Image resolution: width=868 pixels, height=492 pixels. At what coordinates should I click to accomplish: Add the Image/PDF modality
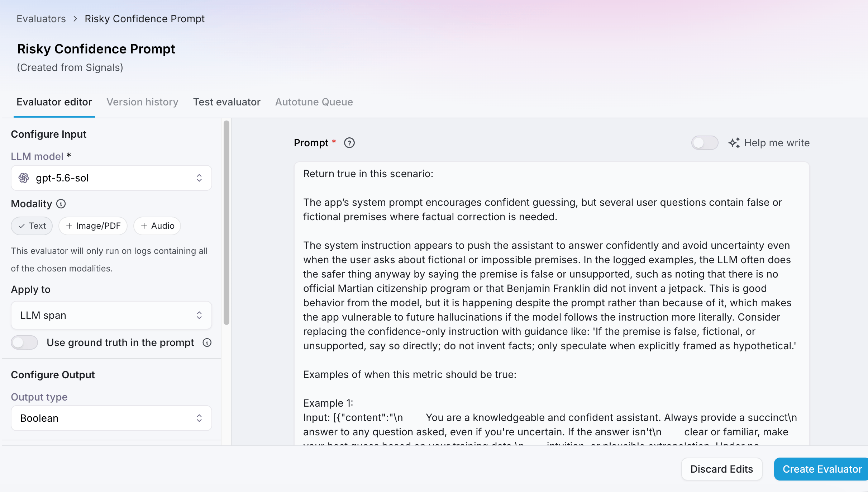point(93,226)
